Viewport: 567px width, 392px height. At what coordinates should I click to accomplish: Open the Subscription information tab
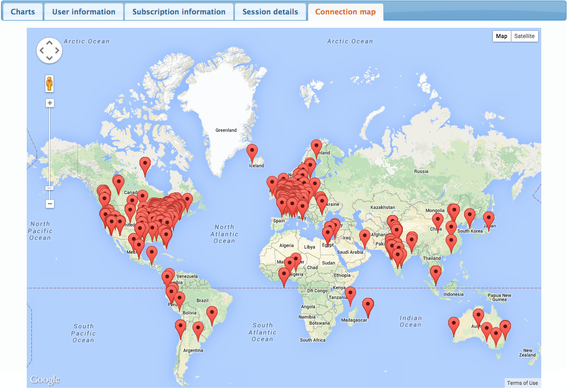tap(179, 11)
